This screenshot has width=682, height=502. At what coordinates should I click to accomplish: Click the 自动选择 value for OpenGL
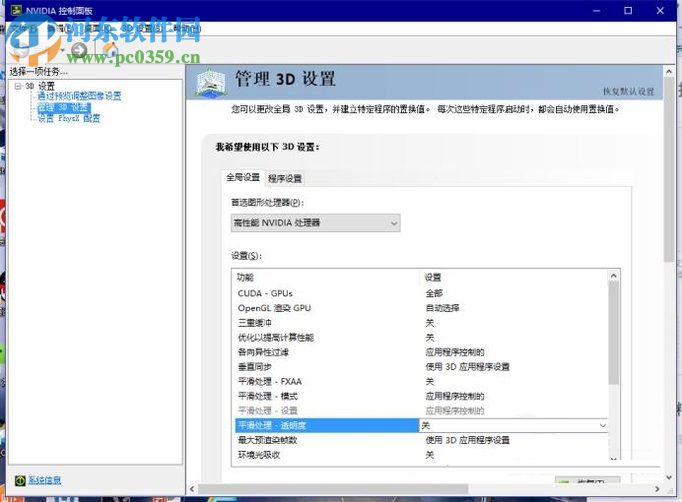point(442,308)
